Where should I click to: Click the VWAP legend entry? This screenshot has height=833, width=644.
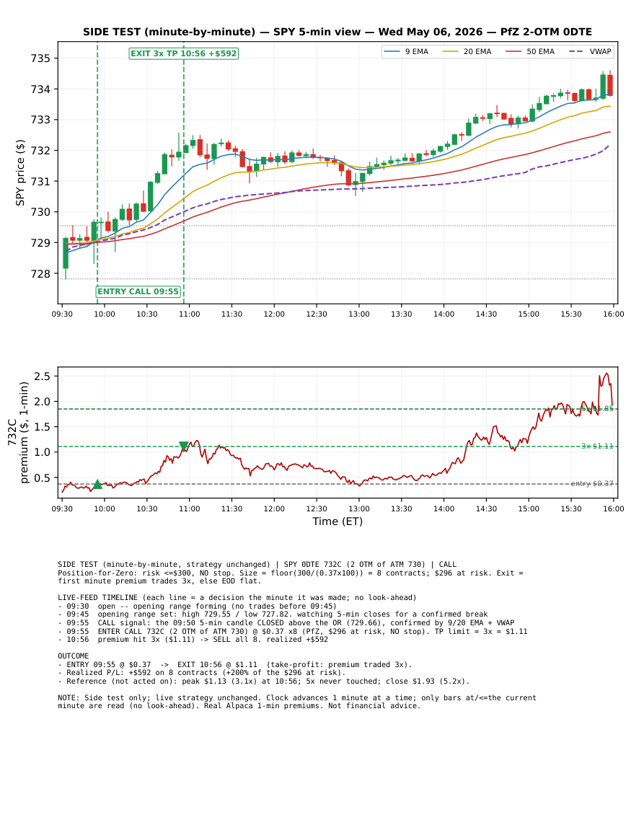pos(591,51)
